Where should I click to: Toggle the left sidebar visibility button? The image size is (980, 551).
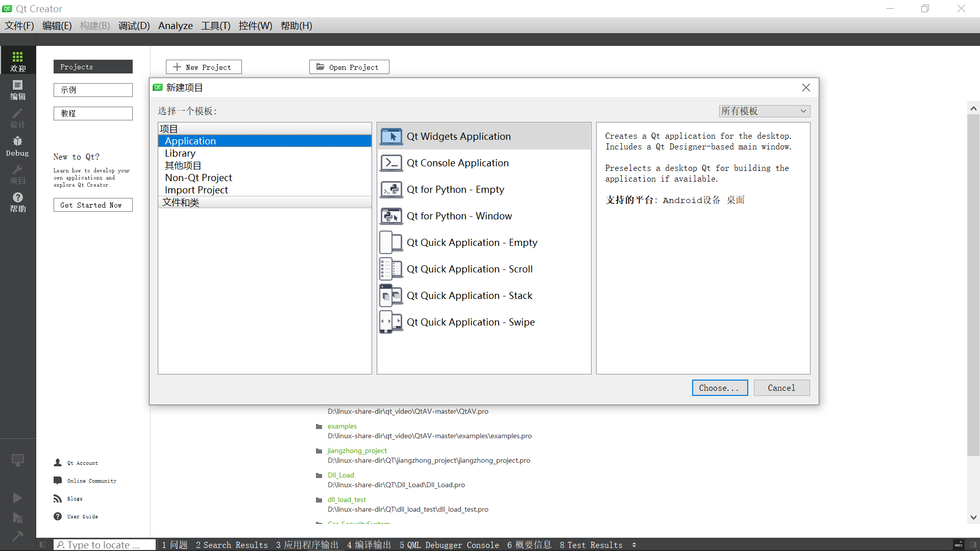point(43,545)
